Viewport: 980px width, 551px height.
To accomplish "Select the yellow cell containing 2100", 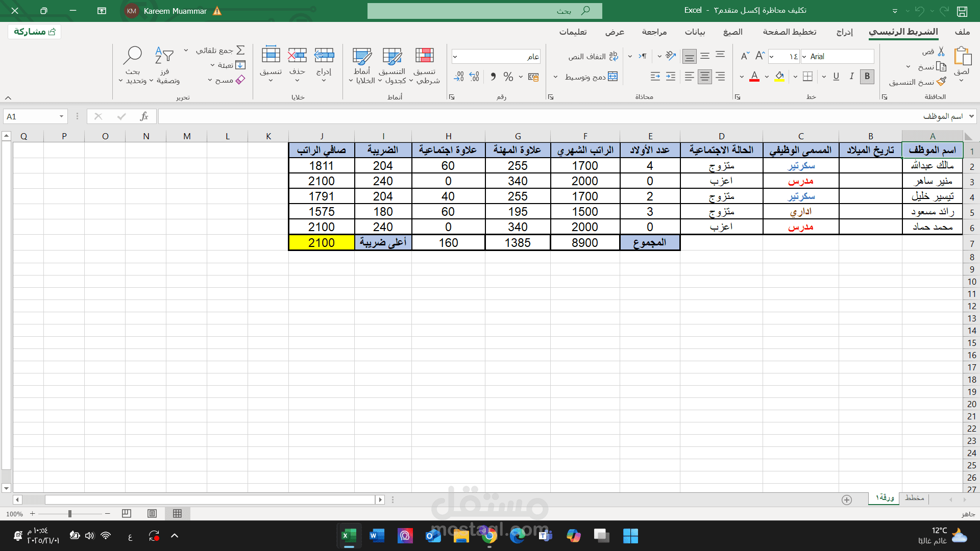I will coord(322,243).
